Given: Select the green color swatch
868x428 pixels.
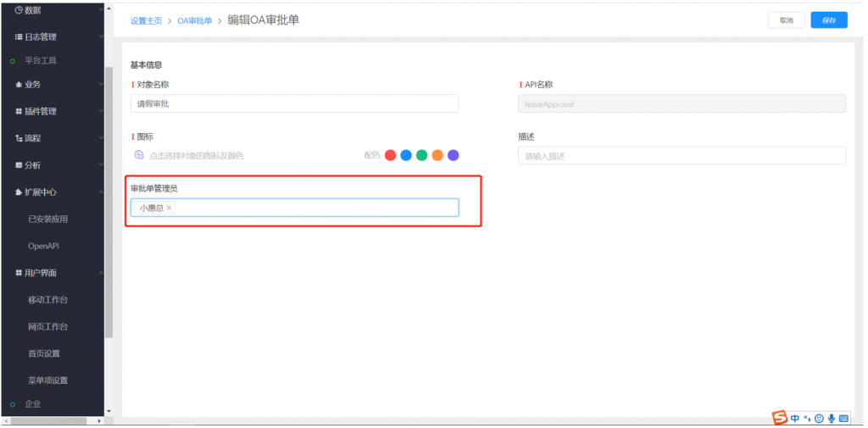Looking at the screenshot, I should coord(422,155).
